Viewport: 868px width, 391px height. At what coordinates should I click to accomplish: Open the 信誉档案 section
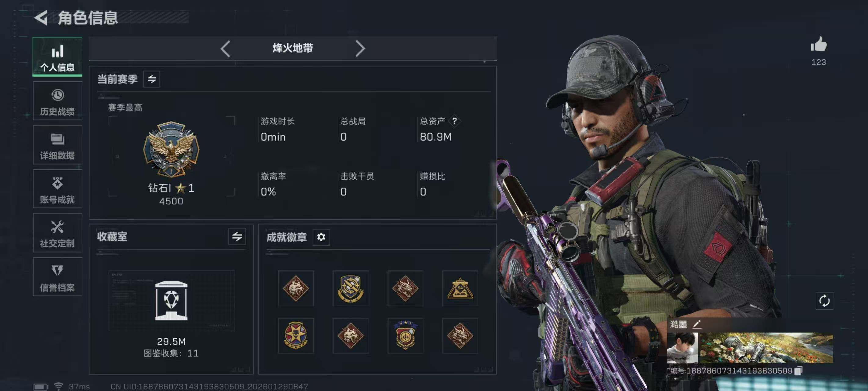click(57, 277)
